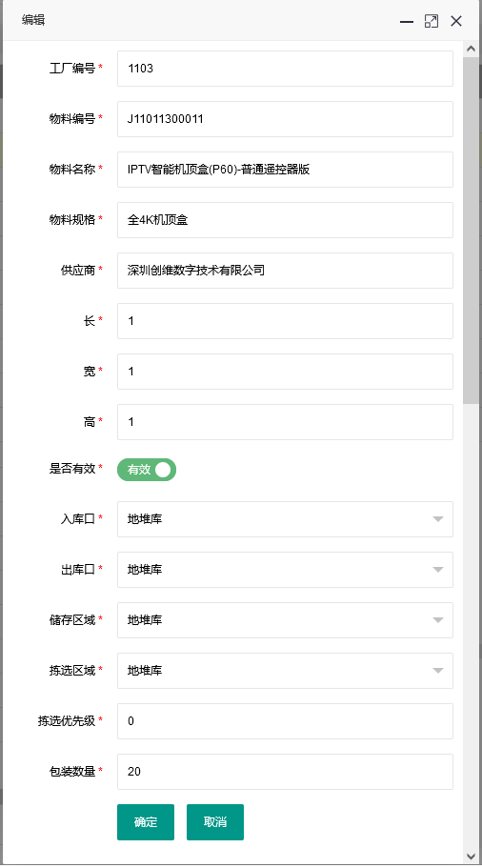
Task: Focus the 包装数量 field
Action: pyautogui.click(x=285, y=772)
